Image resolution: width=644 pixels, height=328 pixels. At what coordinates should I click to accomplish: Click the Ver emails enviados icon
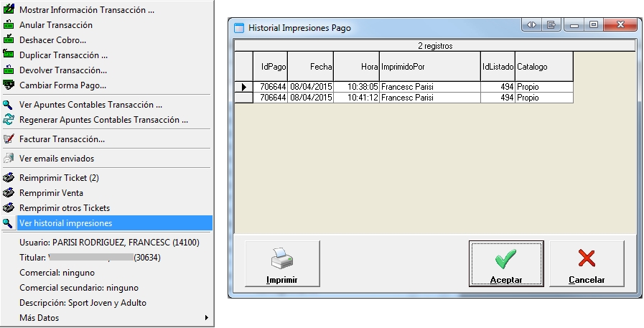(9, 158)
